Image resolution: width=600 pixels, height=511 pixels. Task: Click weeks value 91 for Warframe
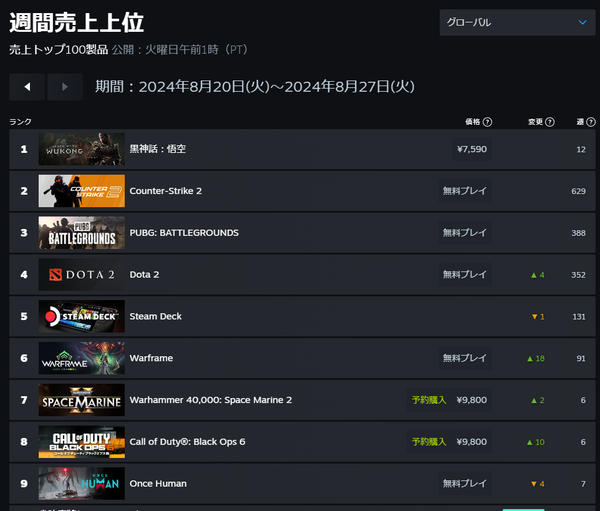pyautogui.click(x=581, y=359)
